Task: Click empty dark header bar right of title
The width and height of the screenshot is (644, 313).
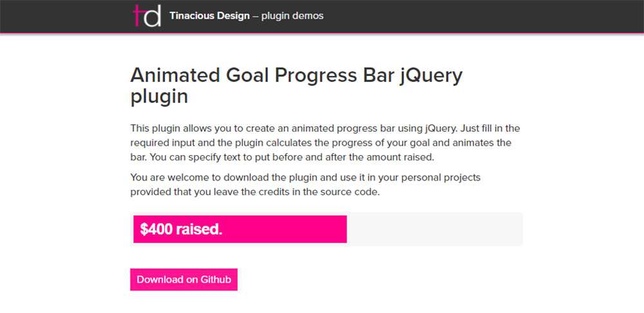Action: [x=483, y=16]
